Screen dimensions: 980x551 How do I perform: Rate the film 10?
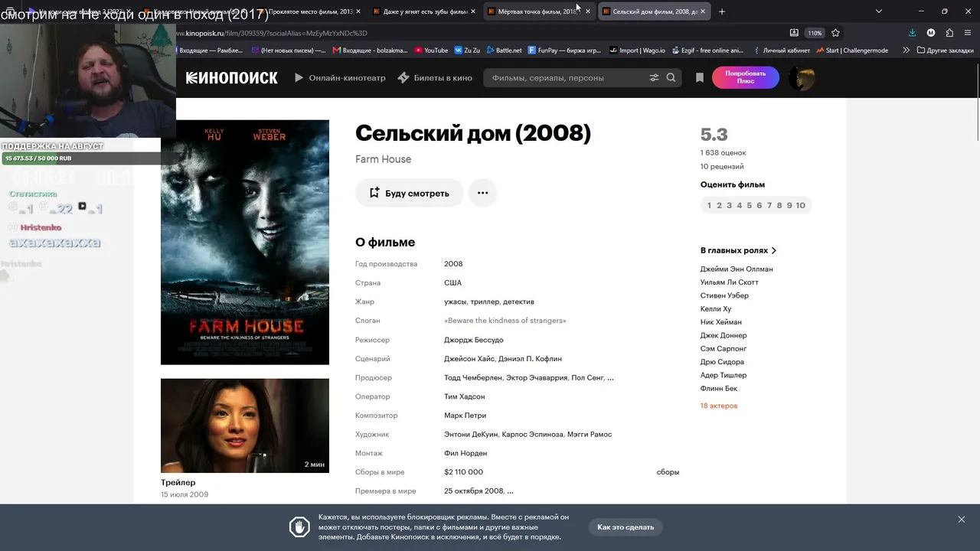800,205
